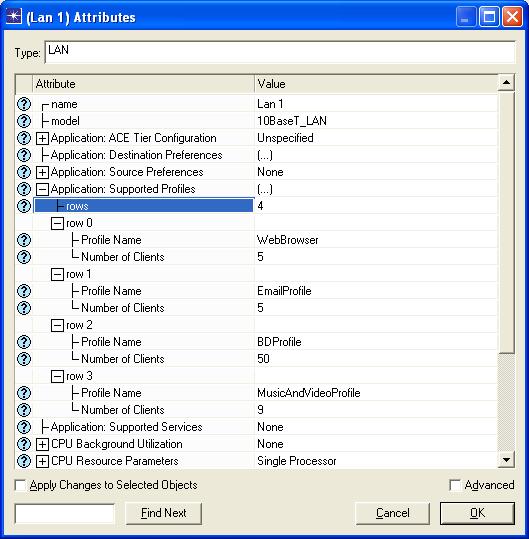Click Number of Clients value 9
Viewport: 529px width, 539px height.
click(x=260, y=410)
